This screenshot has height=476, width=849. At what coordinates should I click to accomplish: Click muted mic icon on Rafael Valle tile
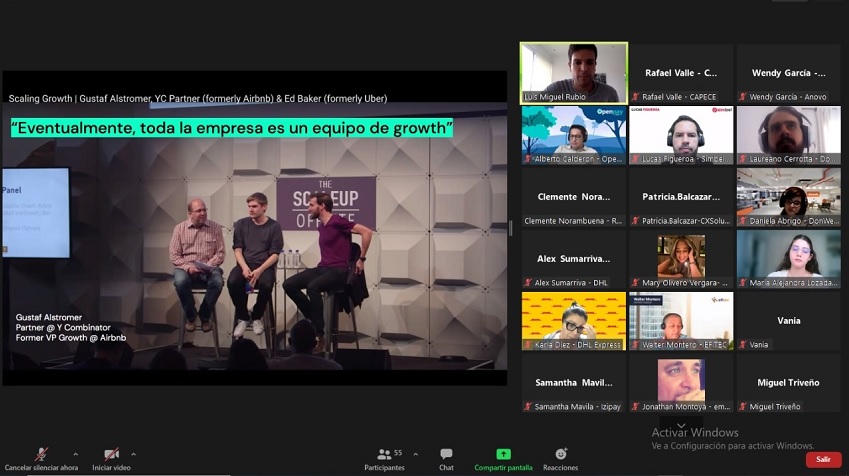pyautogui.click(x=636, y=97)
